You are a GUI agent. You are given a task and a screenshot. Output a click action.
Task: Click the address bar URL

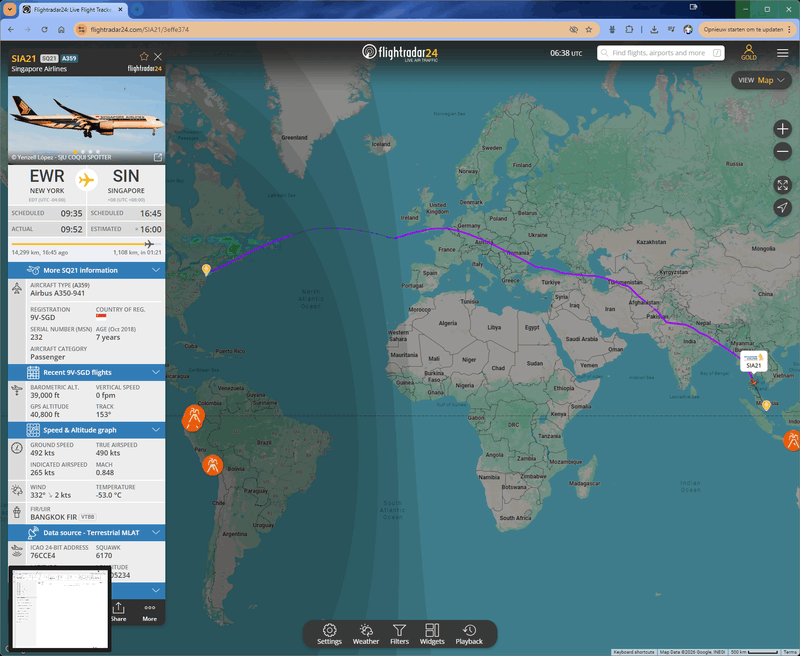(139, 30)
